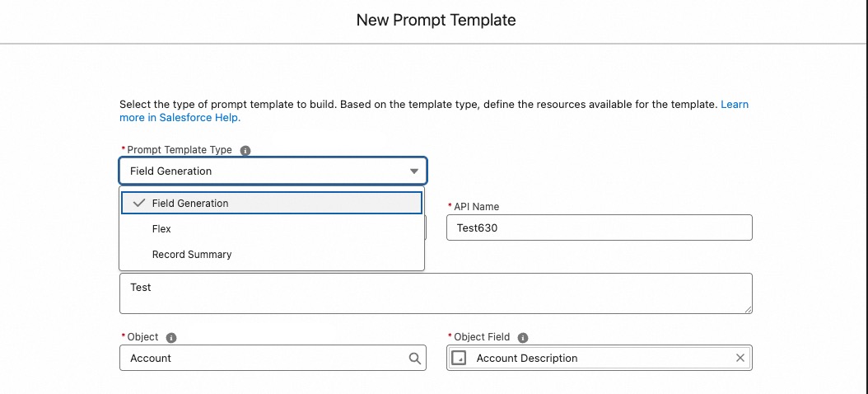Focus the Description text area containing Test
The width and height of the screenshot is (868, 394).
(435, 293)
